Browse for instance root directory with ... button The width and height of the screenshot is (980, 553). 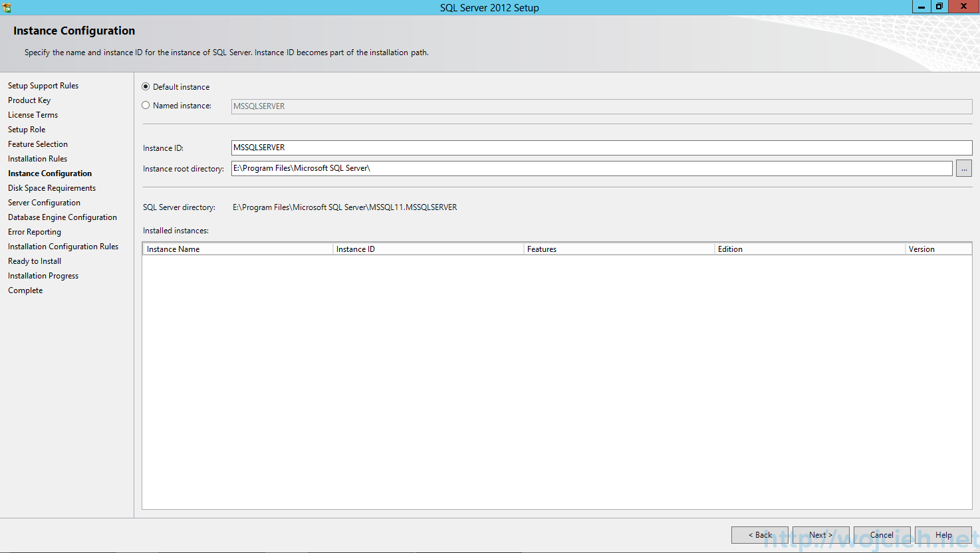tap(964, 169)
